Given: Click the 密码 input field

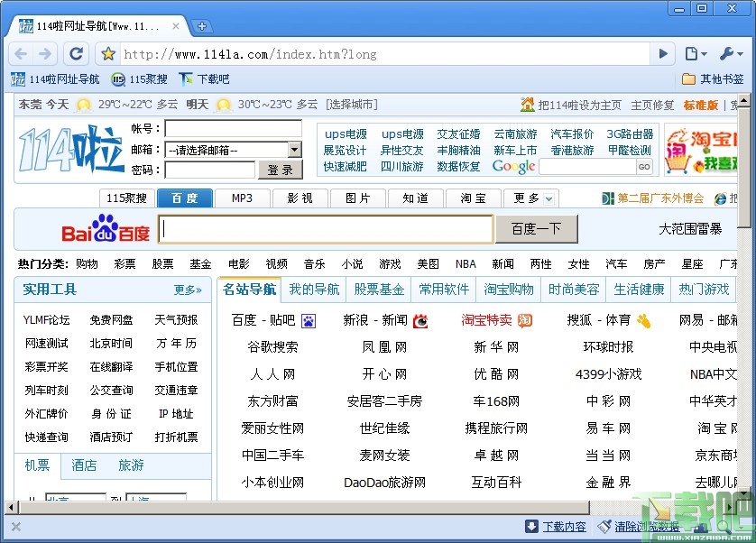Looking at the screenshot, I should pyautogui.click(x=209, y=170).
